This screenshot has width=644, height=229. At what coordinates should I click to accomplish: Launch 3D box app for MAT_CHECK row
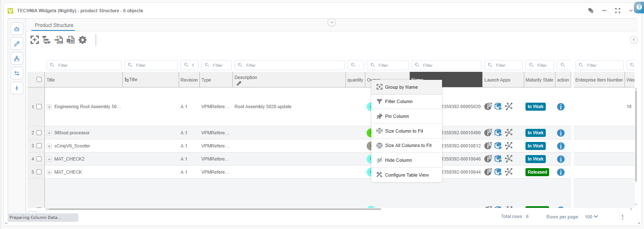point(498,172)
